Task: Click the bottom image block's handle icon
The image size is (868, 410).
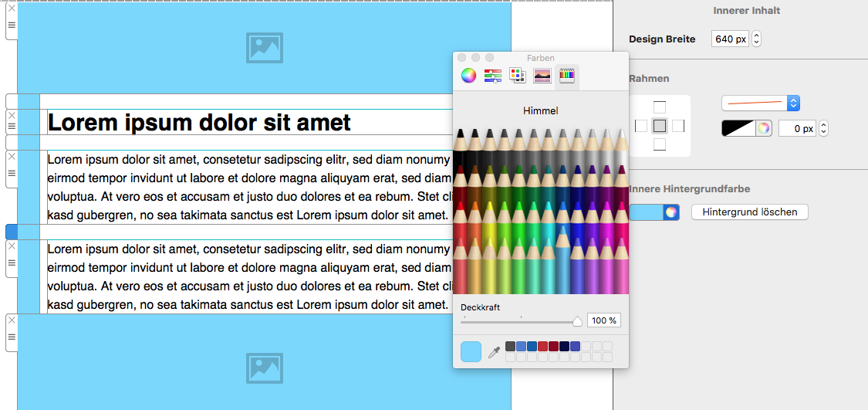Action: coord(12,337)
